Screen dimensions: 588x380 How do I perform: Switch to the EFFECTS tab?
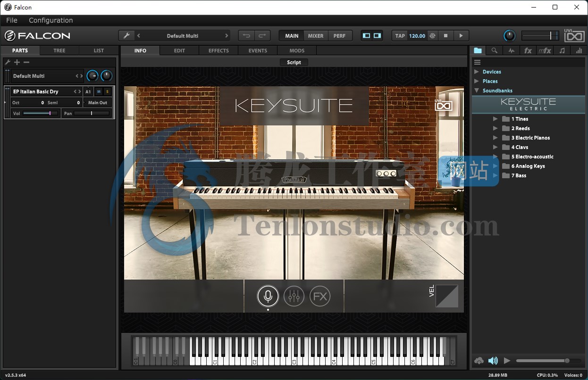[x=218, y=50]
